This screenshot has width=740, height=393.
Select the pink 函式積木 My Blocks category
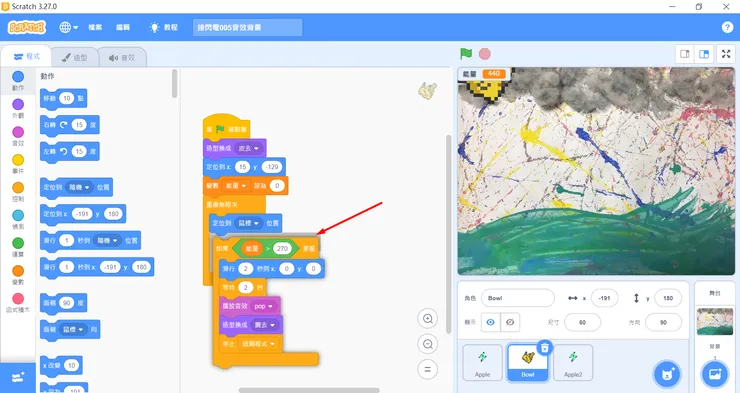tap(18, 303)
